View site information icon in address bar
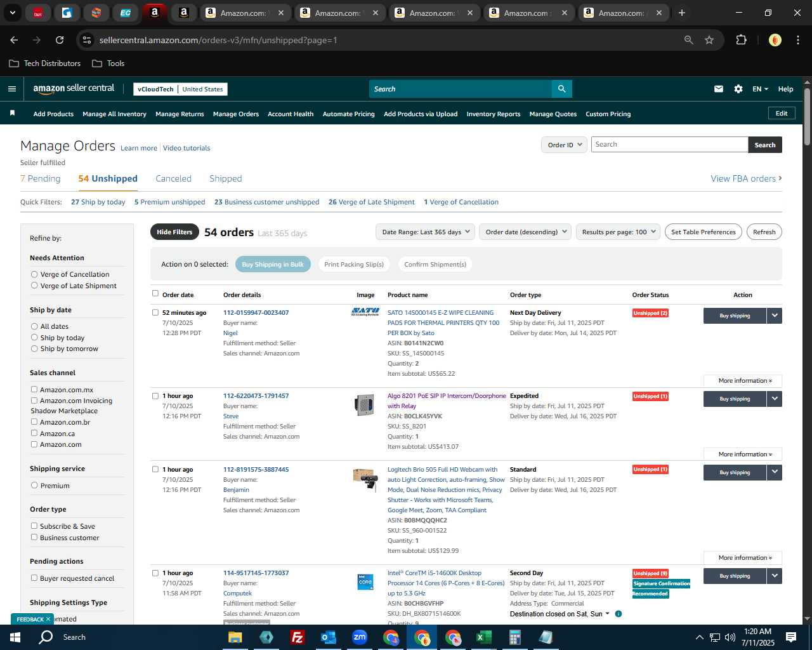 (88, 40)
